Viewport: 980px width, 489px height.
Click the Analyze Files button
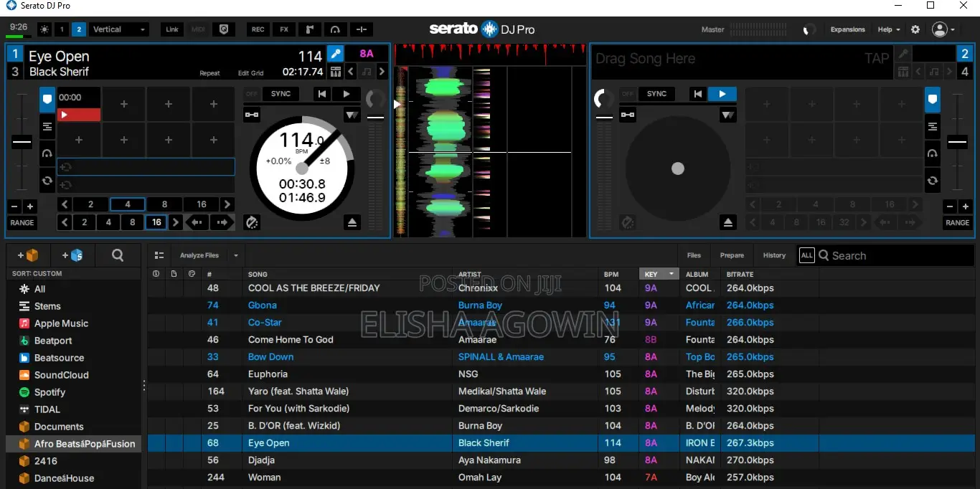click(199, 255)
